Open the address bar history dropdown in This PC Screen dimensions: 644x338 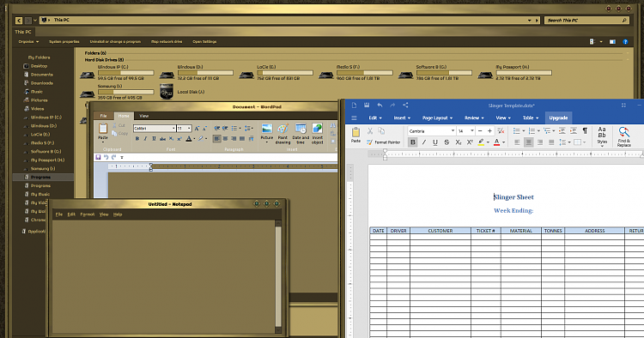point(530,20)
